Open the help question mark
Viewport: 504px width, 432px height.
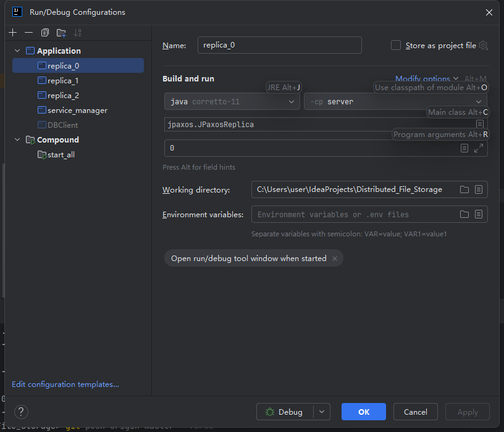pos(21,412)
